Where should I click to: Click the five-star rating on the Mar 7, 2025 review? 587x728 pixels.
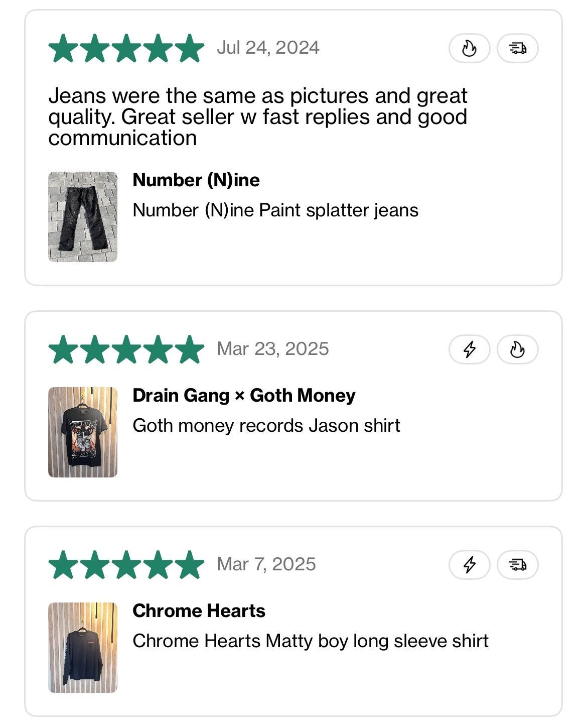[126, 565]
